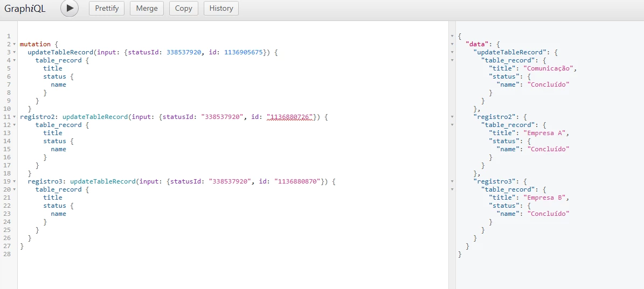Fold the table_record block on editor line 20

pyautogui.click(x=15, y=189)
